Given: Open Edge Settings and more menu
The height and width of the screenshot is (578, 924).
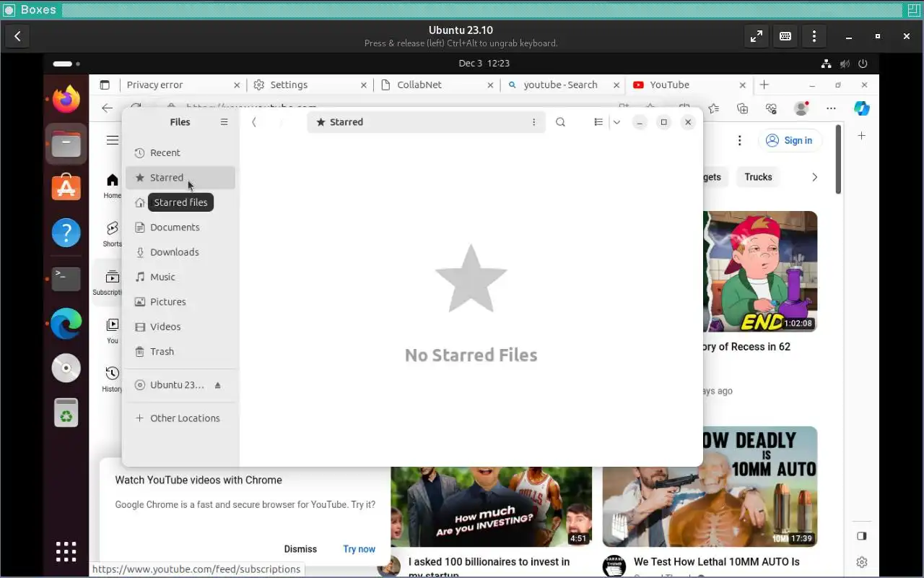Looking at the screenshot, I should click(831, 108).
